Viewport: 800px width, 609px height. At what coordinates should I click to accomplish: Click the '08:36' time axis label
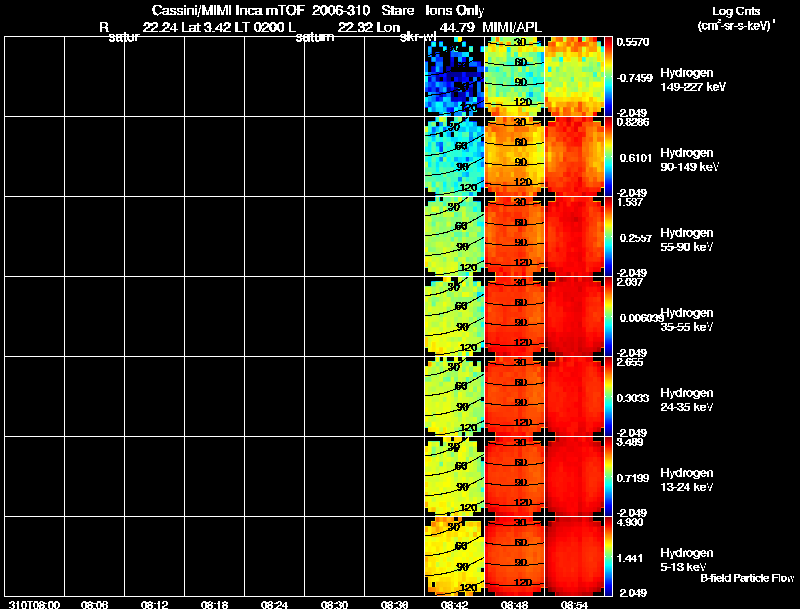coord(394,604)
